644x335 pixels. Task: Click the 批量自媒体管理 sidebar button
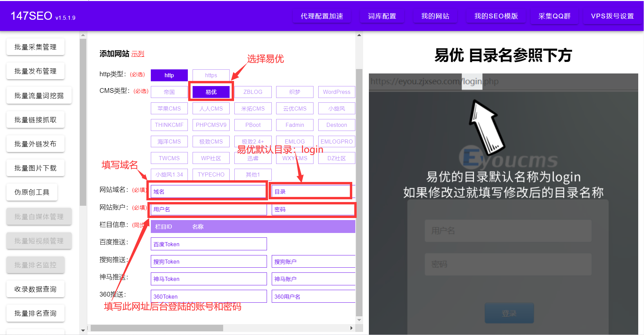[x=39, y=217]
